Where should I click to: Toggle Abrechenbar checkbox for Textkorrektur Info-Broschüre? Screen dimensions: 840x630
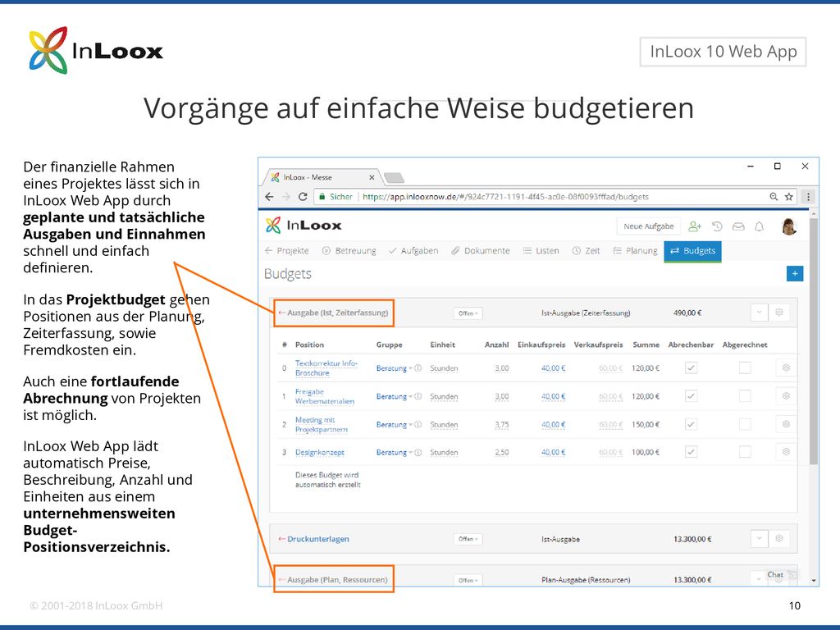691,368
